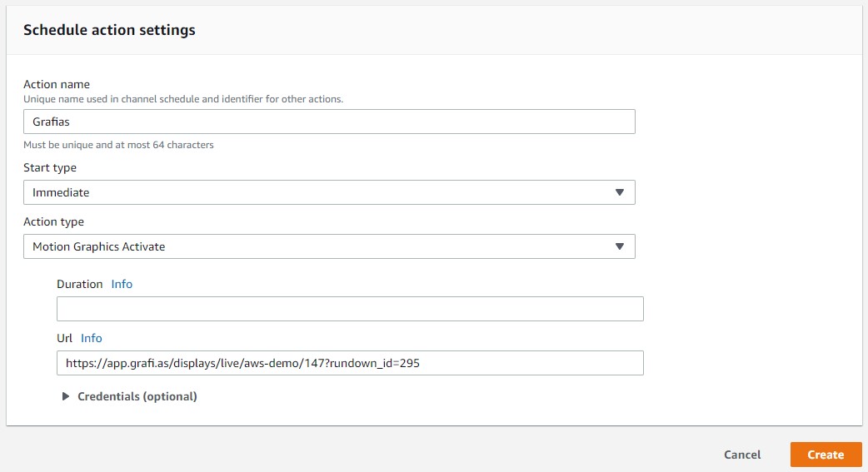Focus the Url field with grafi.as link
The image size is (868, 472).
(350, 363)
